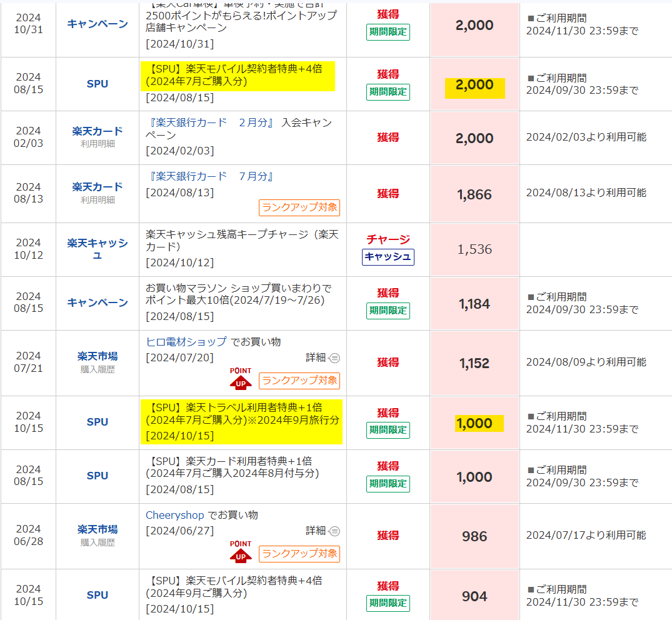Click 期間限定 badge in 楽天トラベル利用者特典 row
Image resolution: width=672 pixels, height=620 pixels.
tap(388, 430)
